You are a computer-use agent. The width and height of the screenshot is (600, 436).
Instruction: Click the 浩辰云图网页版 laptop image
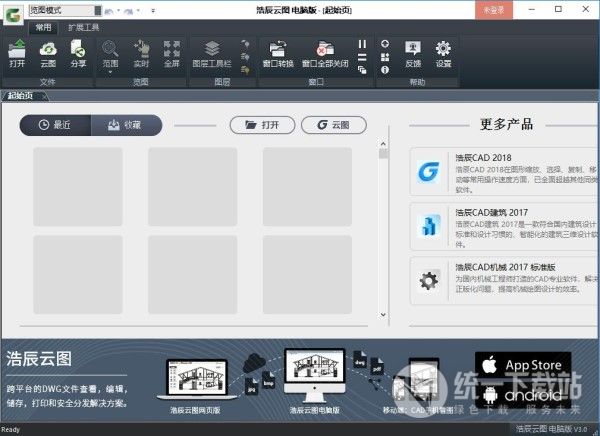[197, 379]
